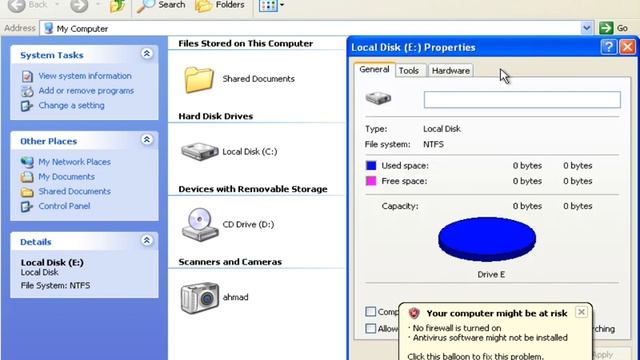Open Change a setting
The height and width of the screenshot is (360, 640).
coord(71,105)
